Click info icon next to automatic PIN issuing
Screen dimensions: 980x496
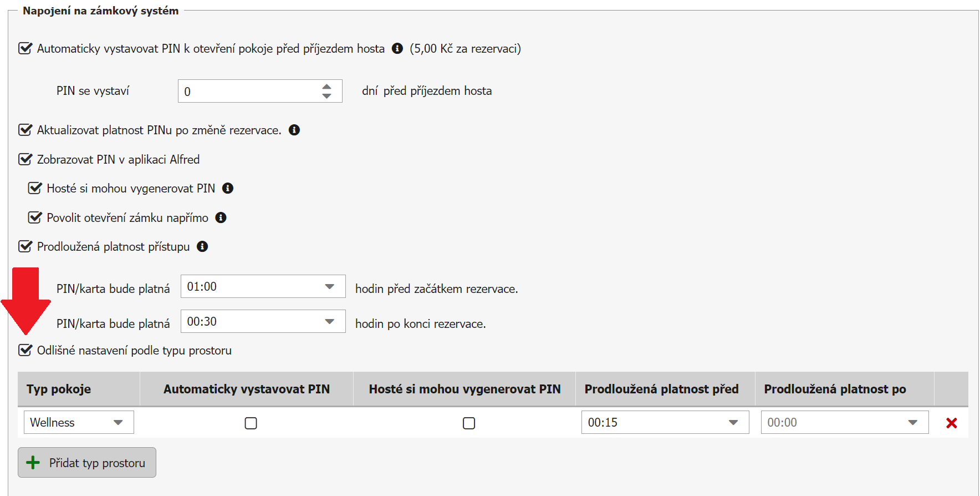(397, 48)
